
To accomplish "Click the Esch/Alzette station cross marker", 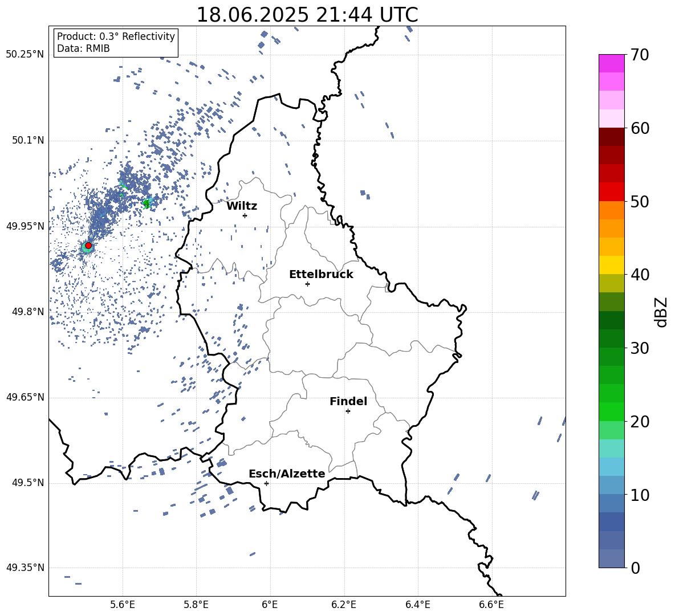I will [x=266, y=483].
